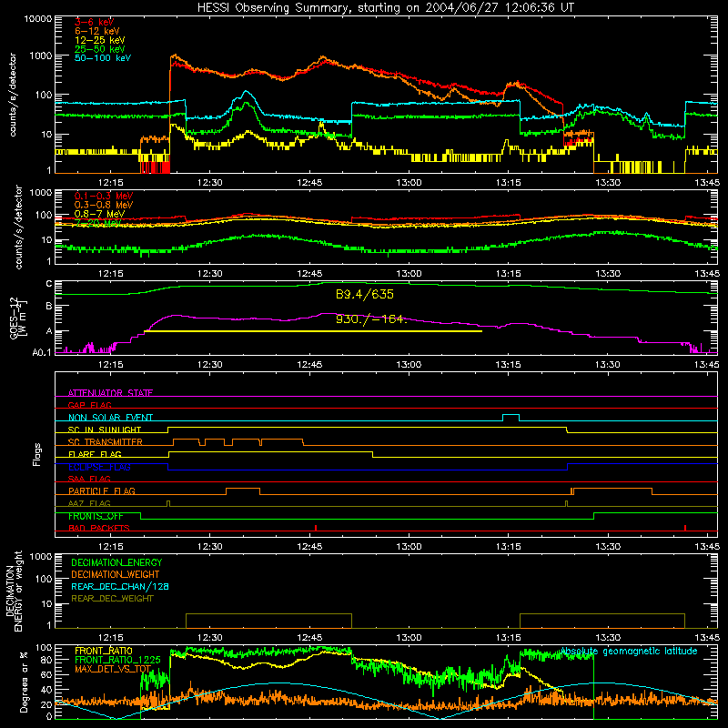Select the 3-6 keV legend label

point(95,22)
